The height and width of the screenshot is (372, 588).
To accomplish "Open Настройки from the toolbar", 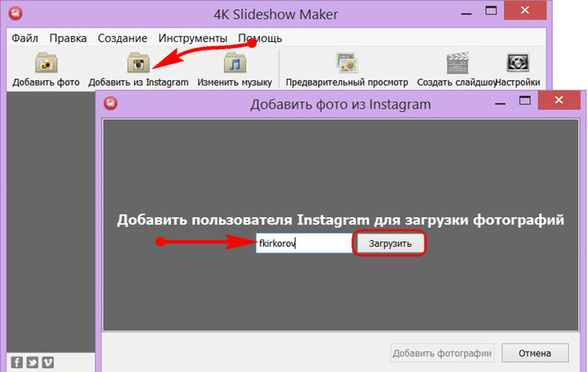I will (x=517, y=70).
